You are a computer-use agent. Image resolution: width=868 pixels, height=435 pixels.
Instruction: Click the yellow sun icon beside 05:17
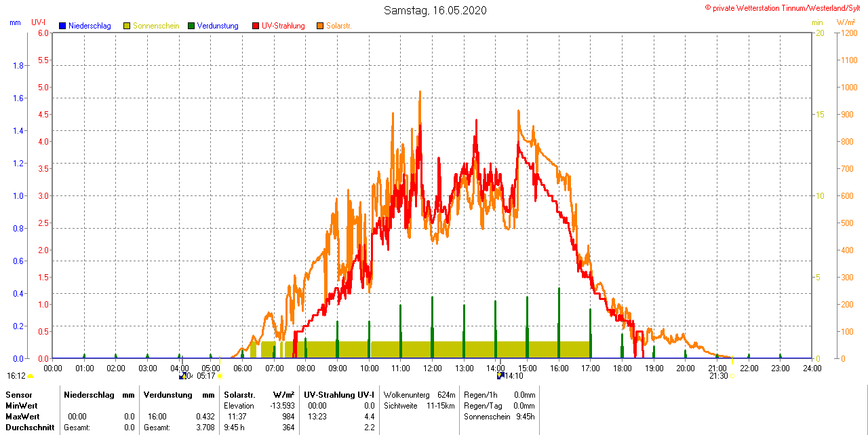[220, 376]
